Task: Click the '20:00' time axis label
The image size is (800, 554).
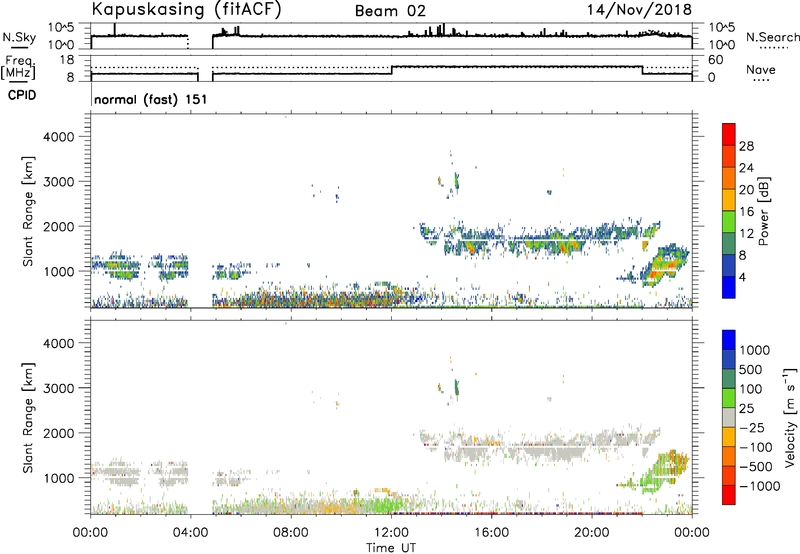Action: (x=591, y=533)
